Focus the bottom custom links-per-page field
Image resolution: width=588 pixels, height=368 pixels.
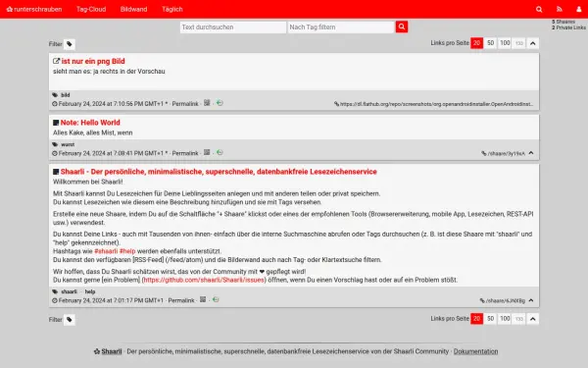coord(519,319)
